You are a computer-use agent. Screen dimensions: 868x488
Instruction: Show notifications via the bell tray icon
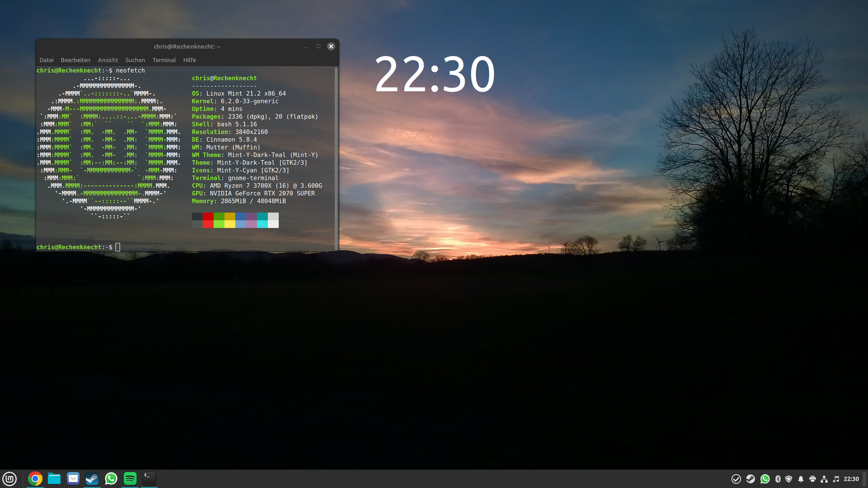801,479
